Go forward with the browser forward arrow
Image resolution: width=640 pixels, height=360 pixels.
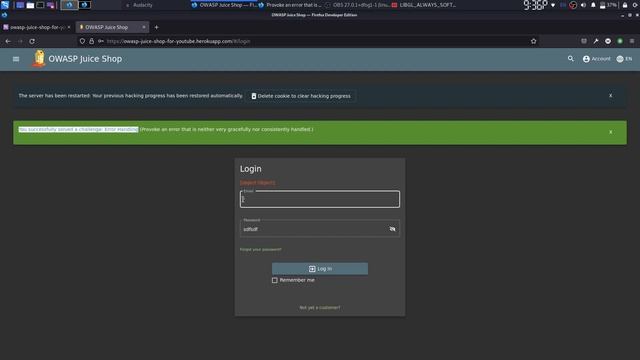click(20, 41)
